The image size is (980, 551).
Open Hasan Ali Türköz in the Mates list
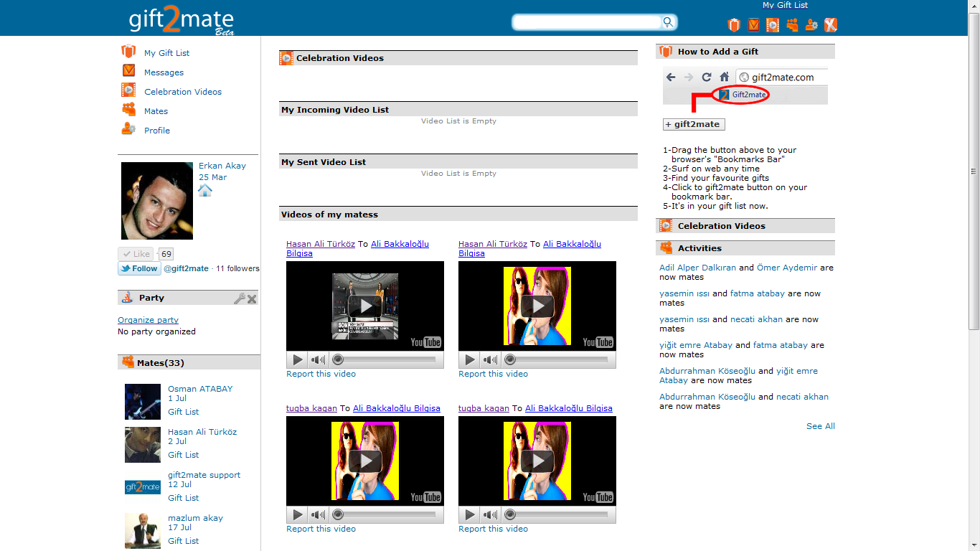pos(202,432)
